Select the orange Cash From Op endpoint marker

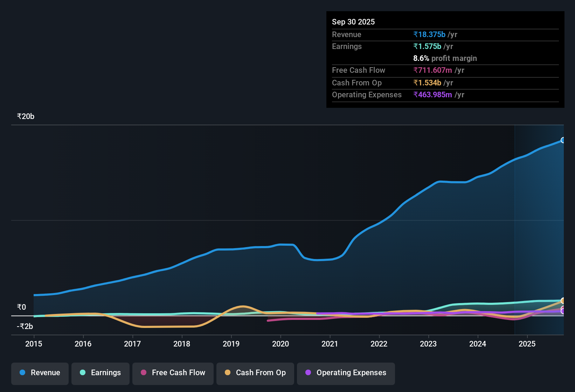click(x=563, y=301)
